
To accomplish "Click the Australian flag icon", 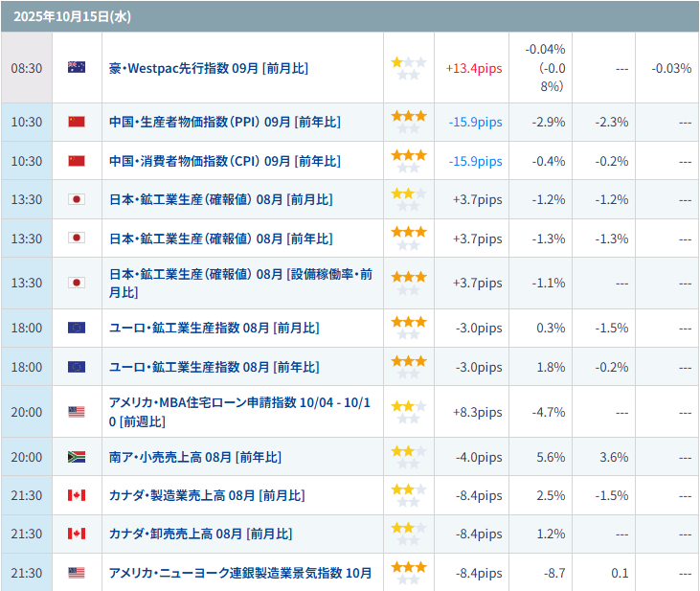I will tap(77, 68).
